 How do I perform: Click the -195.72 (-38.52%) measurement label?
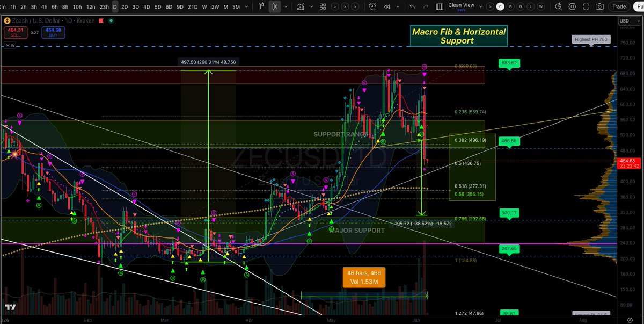click(x=422, y=223)
